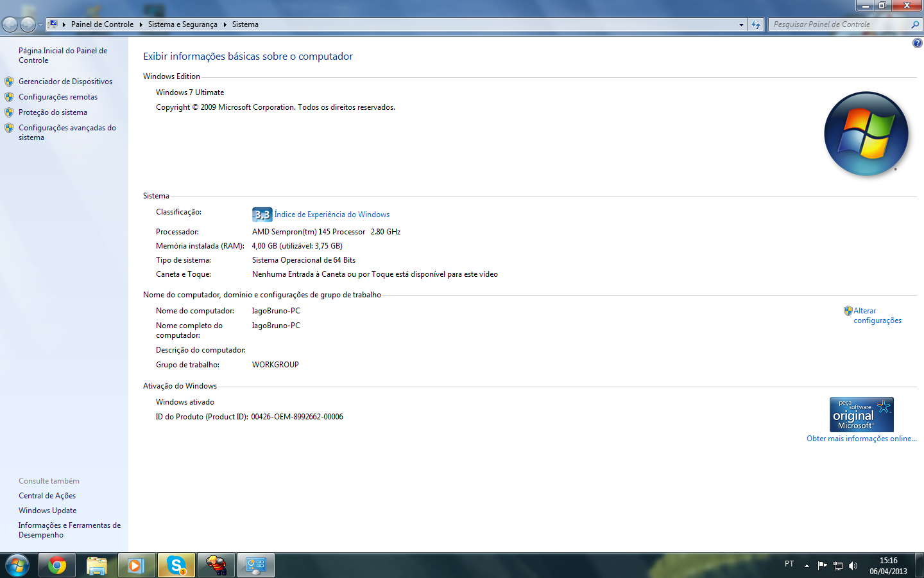Click the 'Nenhuma Entrada à Caneta' pen and touch value
This screenshot has height=578, width=924.
(375, 274)
